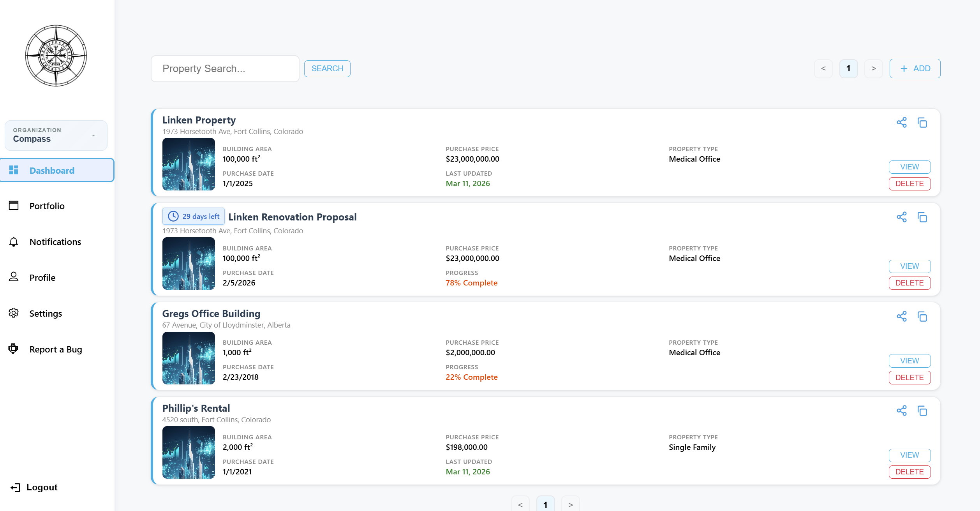Screen dimensions: 980x511
Task: Open the Compass organization dropdown
Action: [56, 135]
